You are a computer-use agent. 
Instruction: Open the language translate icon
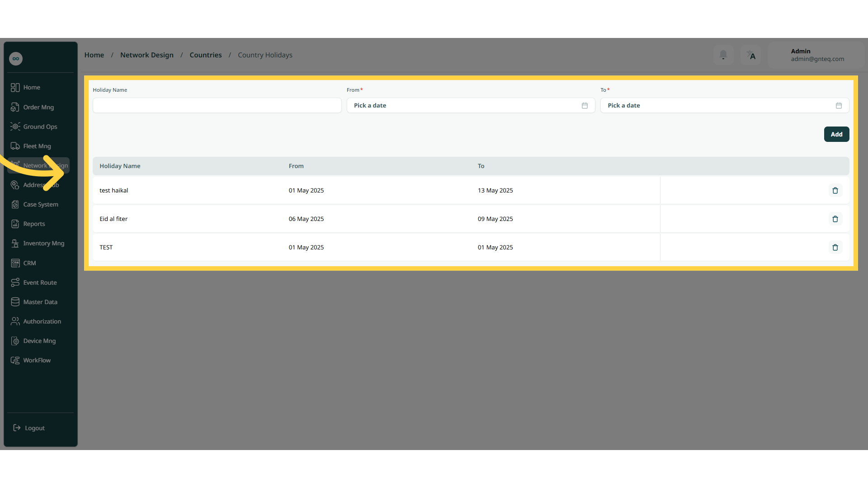751,56
